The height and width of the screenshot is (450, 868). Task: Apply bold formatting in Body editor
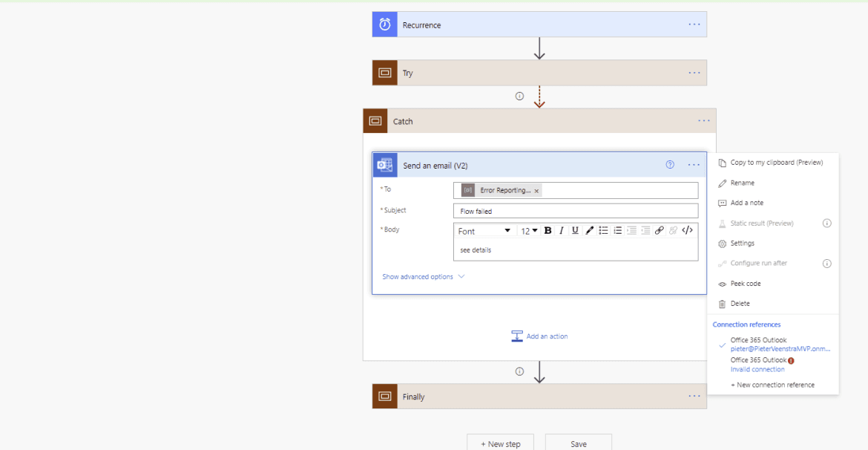click(548, 230)
